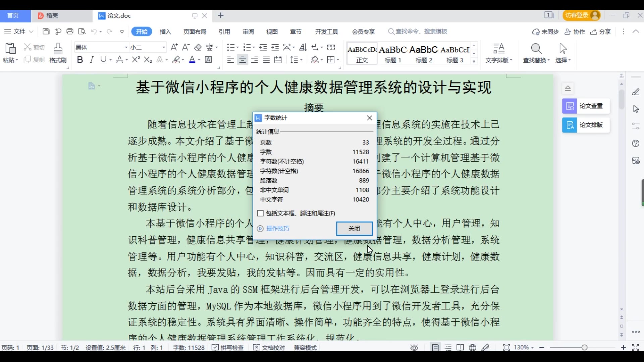Apply Subscript formatting
Viewport: 644px width, 362px height.
148,60
